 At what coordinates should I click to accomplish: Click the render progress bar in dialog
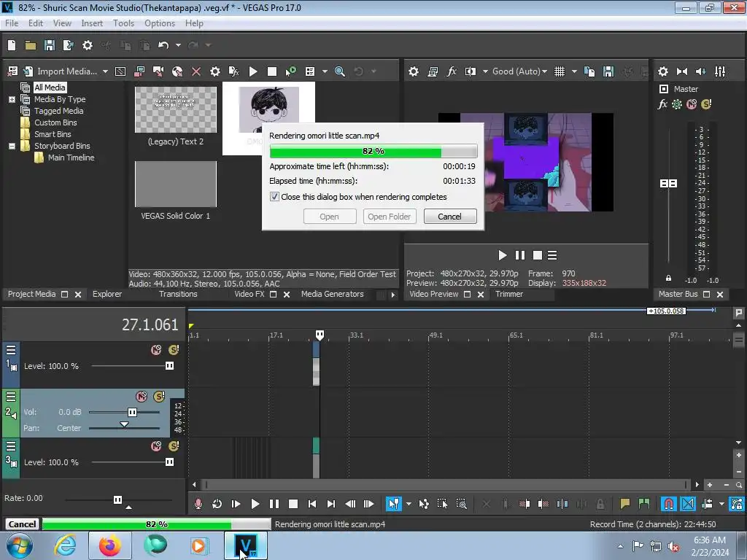(x=373, y=152)
